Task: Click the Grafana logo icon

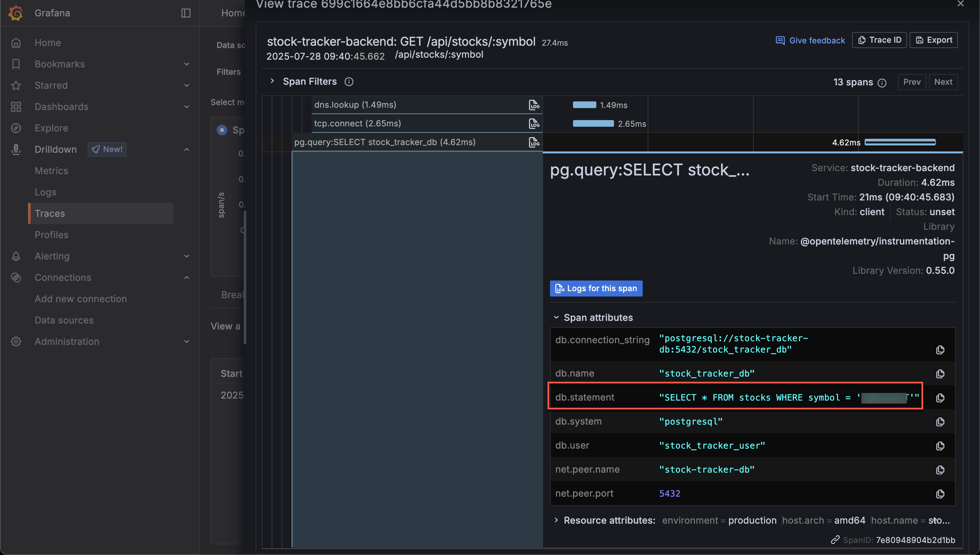Action: [16, 13]
